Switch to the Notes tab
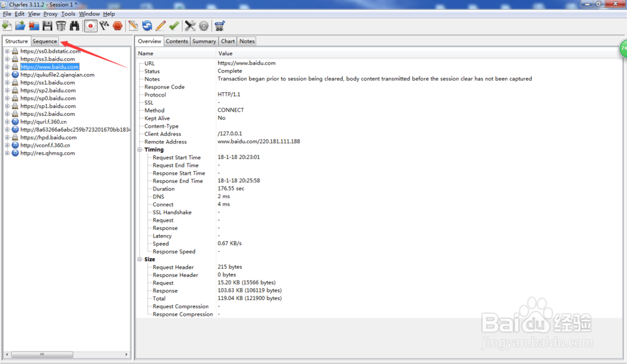This screenshot has height=364, width=627. (x=247, y=41)
